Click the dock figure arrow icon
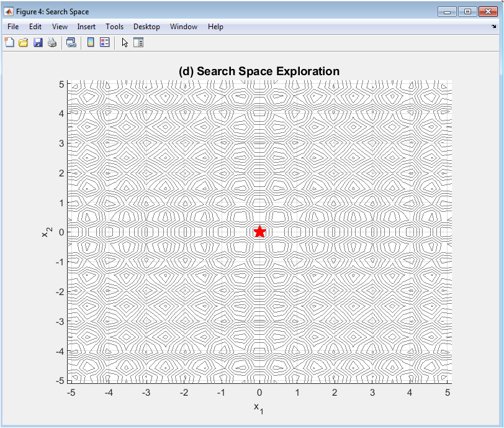 pos(493,26)
